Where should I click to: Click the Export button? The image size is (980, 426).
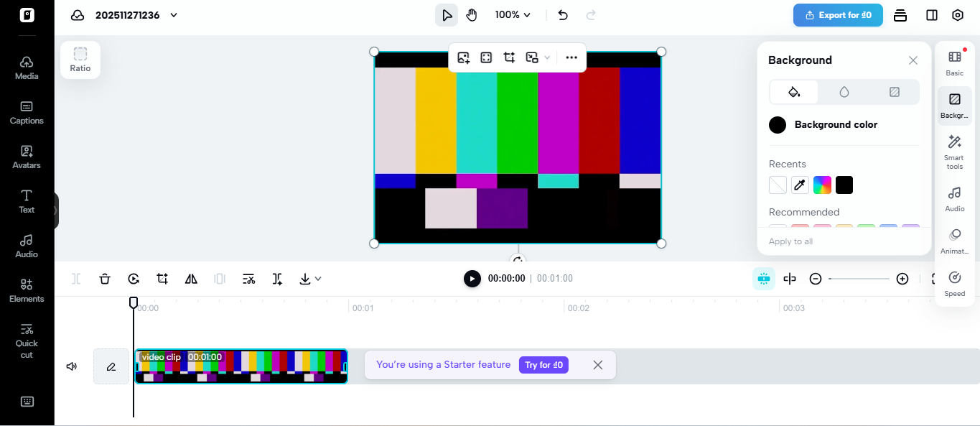pos(838,15)
